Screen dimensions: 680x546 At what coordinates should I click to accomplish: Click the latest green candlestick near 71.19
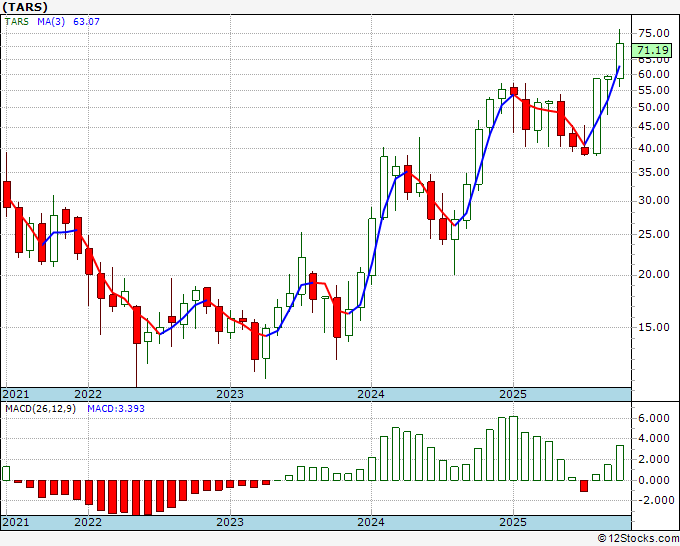click(620, 61)
